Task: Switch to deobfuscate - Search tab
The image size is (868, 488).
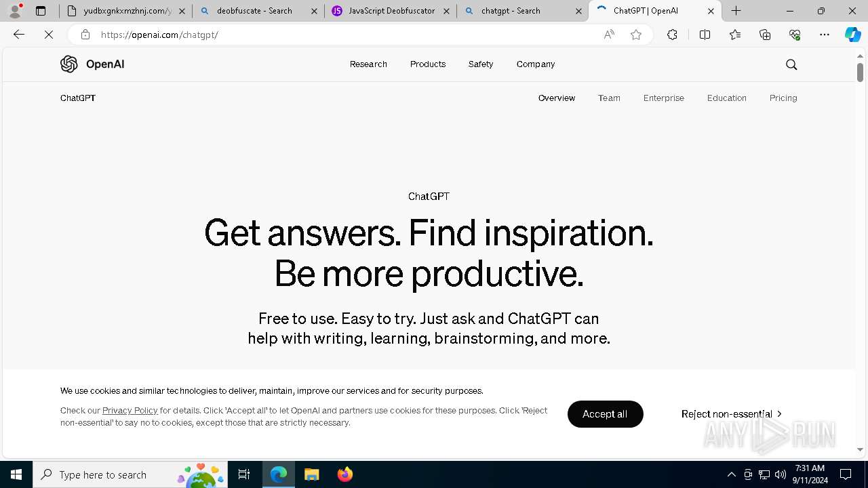Action: pos(258,11)
